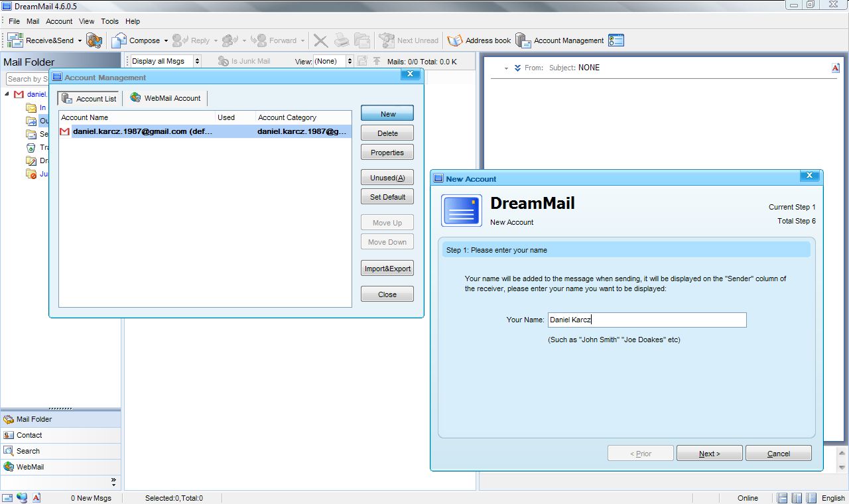Click the Close button in Account Management
This screenshot has height=504, width=849.
click(387, 294)
